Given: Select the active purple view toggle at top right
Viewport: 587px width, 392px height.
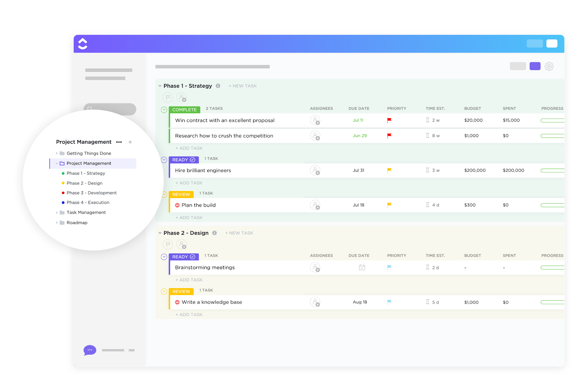Looking at the screenshot, I should pyautogui.click(x=535, y=66).
